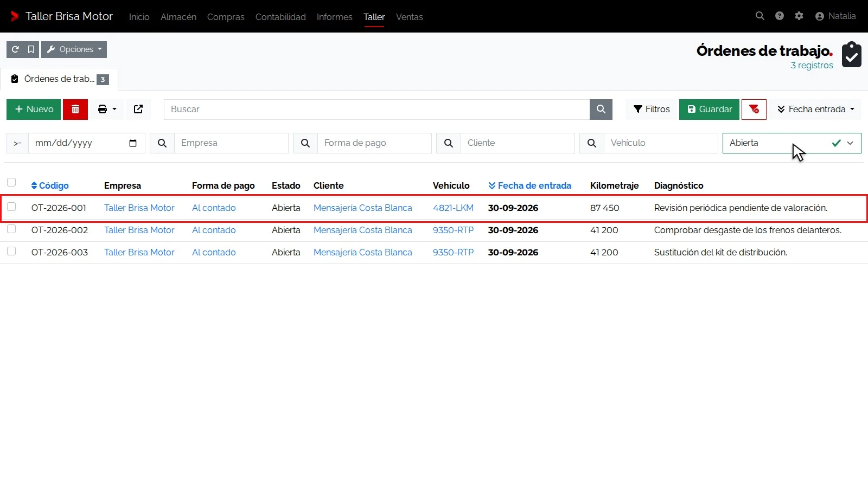Open the Almacén menu
The height and width of the screenshot is (488, 868).
coord(178,17)
